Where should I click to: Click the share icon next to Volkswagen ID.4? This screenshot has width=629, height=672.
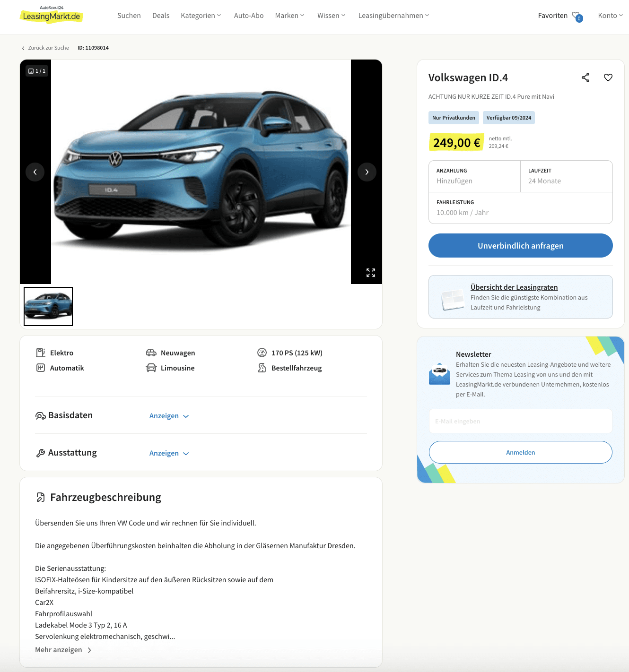point(585,78)
